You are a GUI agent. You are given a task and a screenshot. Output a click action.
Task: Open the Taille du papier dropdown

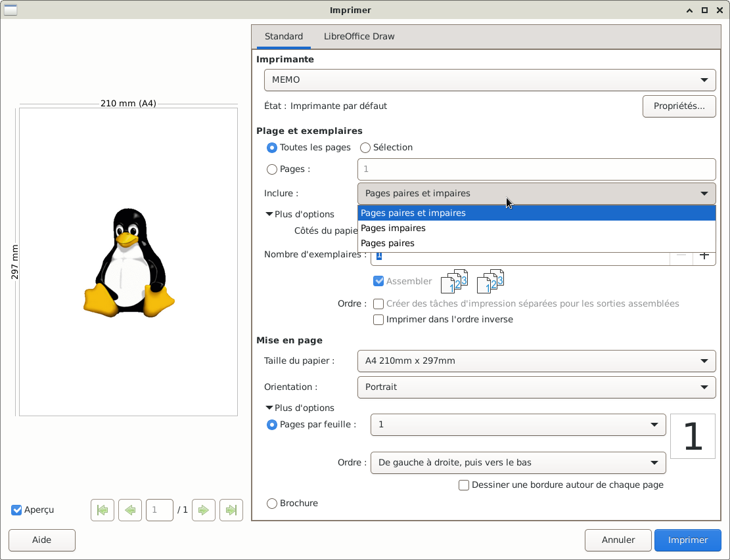pos(536,361)
